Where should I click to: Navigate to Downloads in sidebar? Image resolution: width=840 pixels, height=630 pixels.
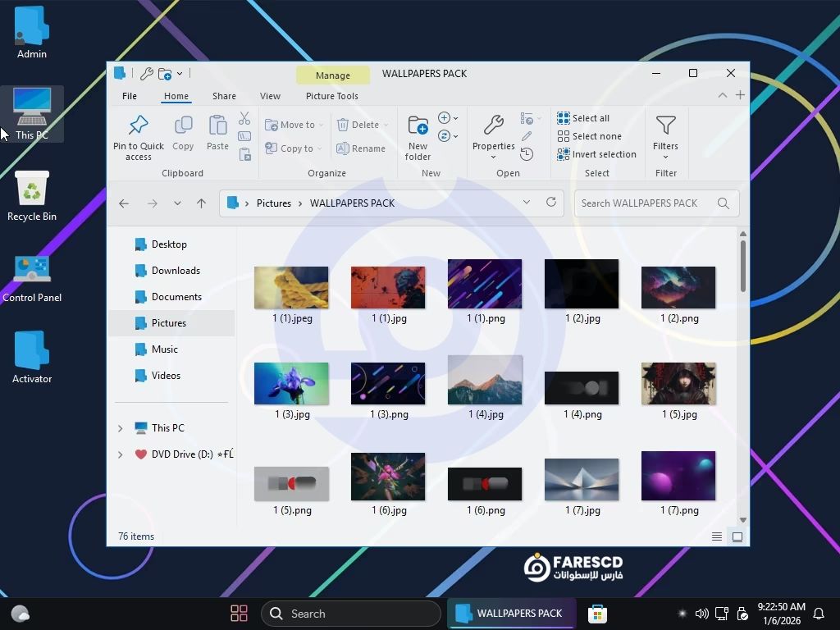pyautogui.click(x=176, y=271)
